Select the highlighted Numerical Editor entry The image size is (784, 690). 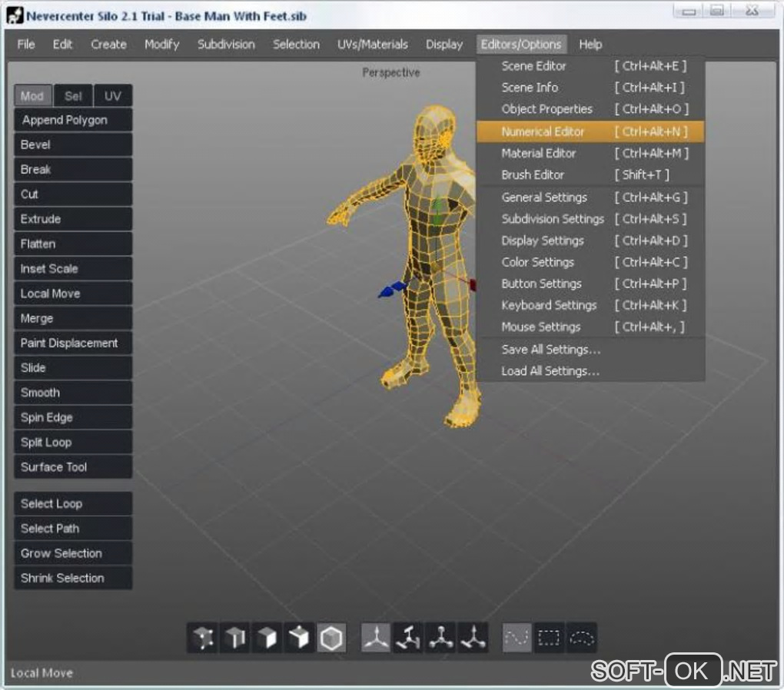click(x=590, y=131)
